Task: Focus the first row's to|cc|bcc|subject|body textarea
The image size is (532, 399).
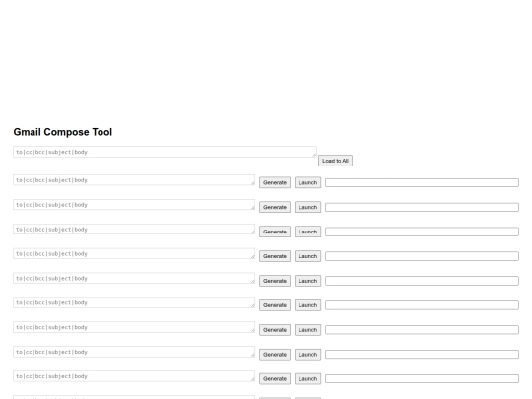Action: tap(134, 180)
